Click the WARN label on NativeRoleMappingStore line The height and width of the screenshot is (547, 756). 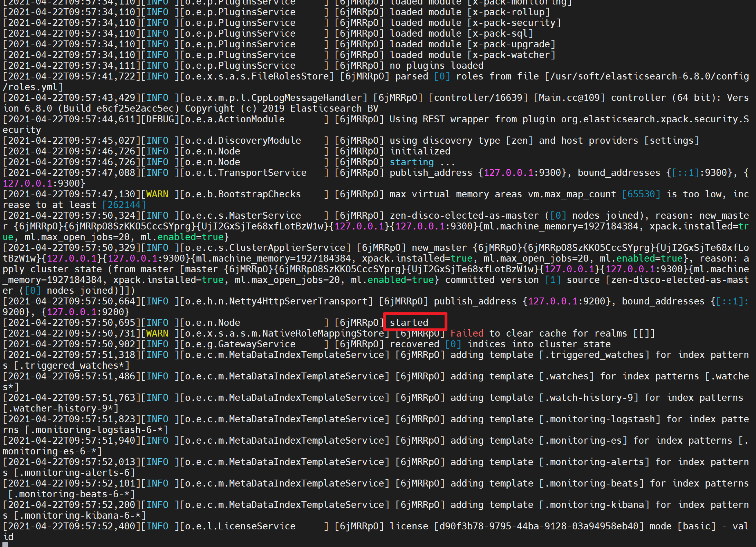click(x=157, y=333)
